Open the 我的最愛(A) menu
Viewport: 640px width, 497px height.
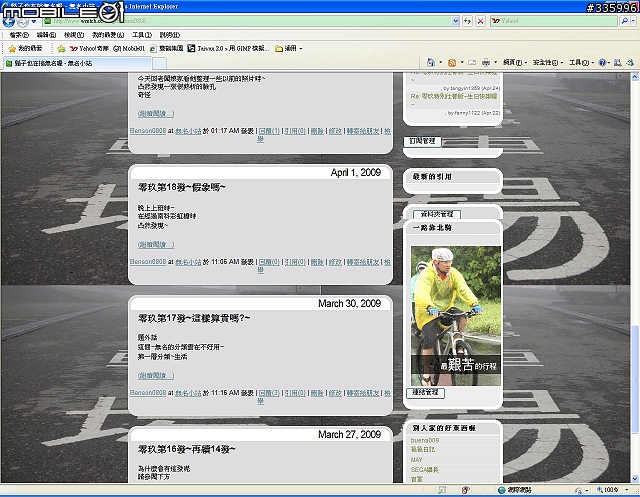[108, 35]
